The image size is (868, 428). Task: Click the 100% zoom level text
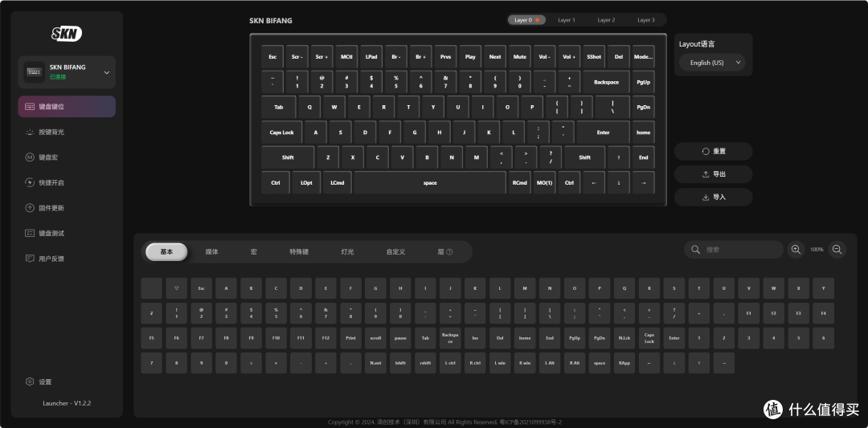[x=817, y=250]
